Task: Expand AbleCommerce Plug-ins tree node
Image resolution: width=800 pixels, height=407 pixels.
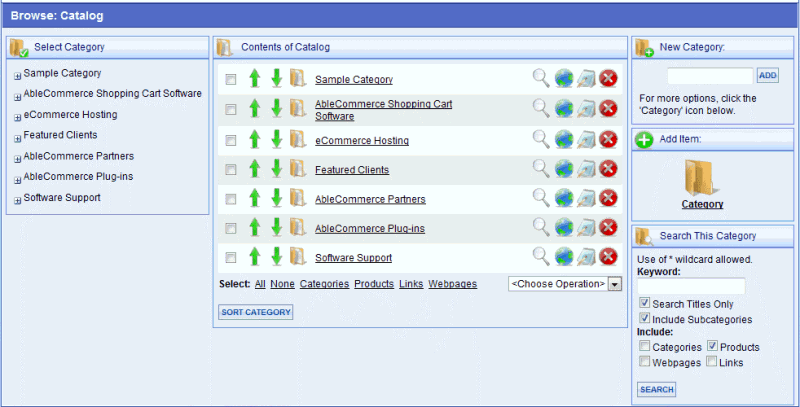Action: click(17, 180)
